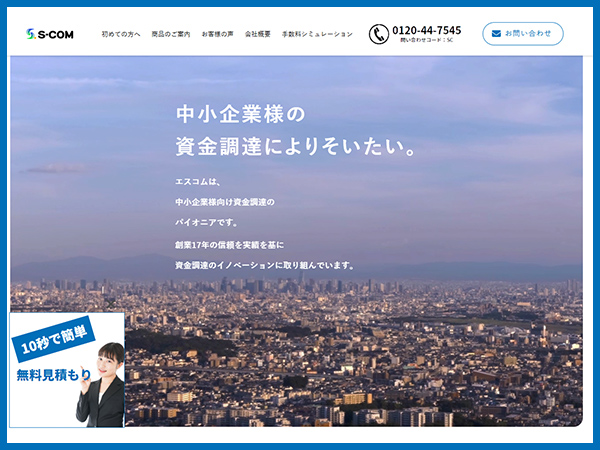Open 会社概要 from the header nav
The width and height of the screenshot is (600, 450).
point(258,34)
